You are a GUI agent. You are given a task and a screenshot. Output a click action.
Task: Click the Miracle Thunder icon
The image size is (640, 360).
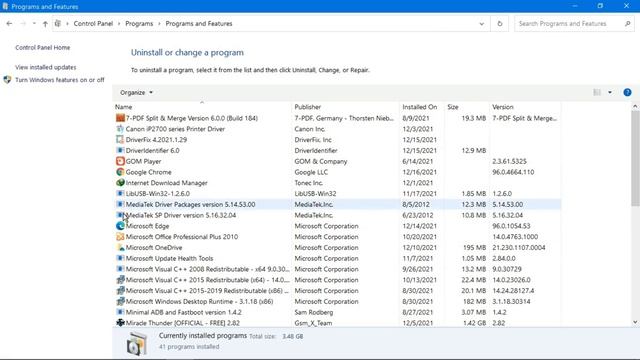[x=120, y=323]
